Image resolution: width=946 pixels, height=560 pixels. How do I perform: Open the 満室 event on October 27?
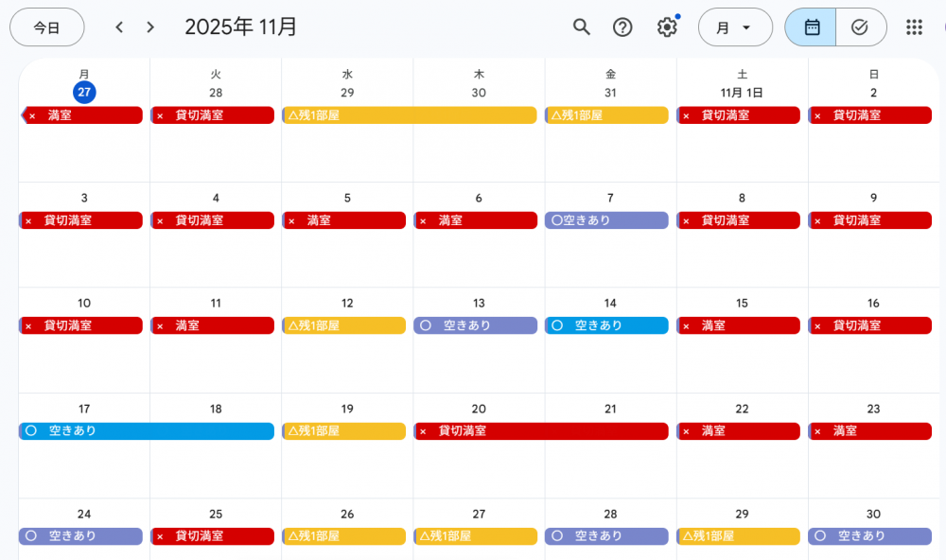82,115
